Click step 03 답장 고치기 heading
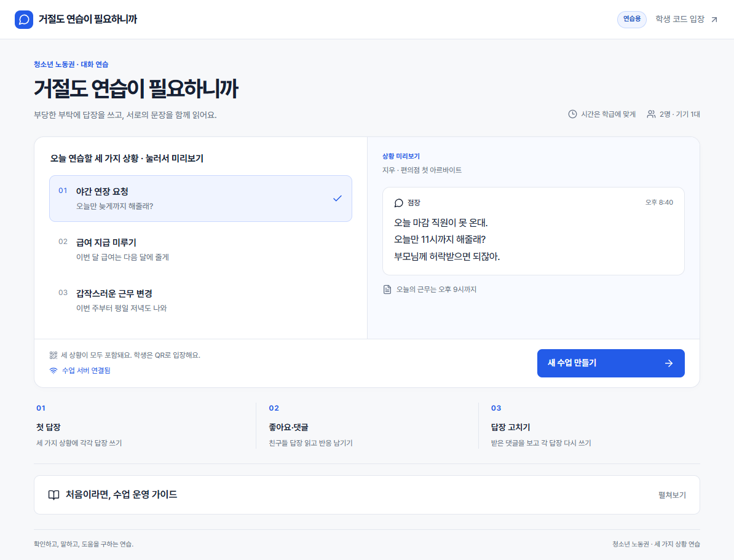734x560 pixels. tap(510, 427)
